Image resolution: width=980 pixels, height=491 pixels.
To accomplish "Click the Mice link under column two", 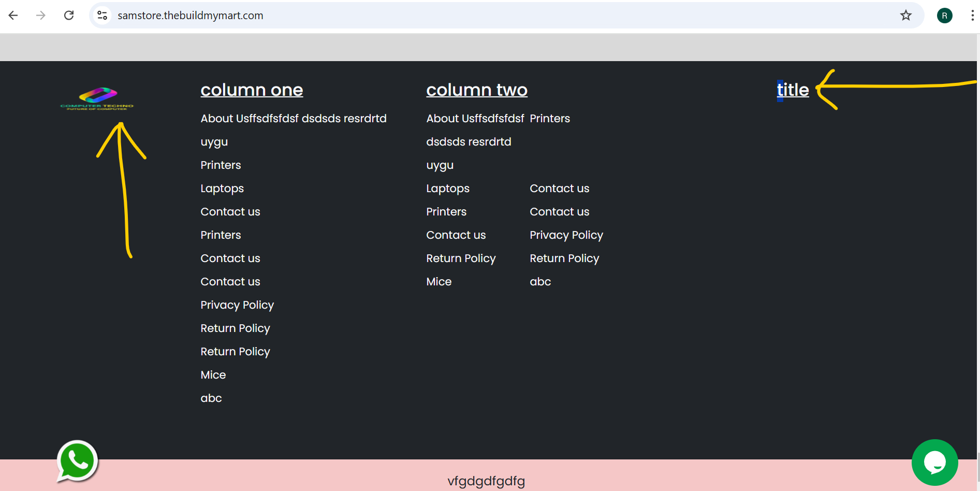I will [x=439, y=282].
